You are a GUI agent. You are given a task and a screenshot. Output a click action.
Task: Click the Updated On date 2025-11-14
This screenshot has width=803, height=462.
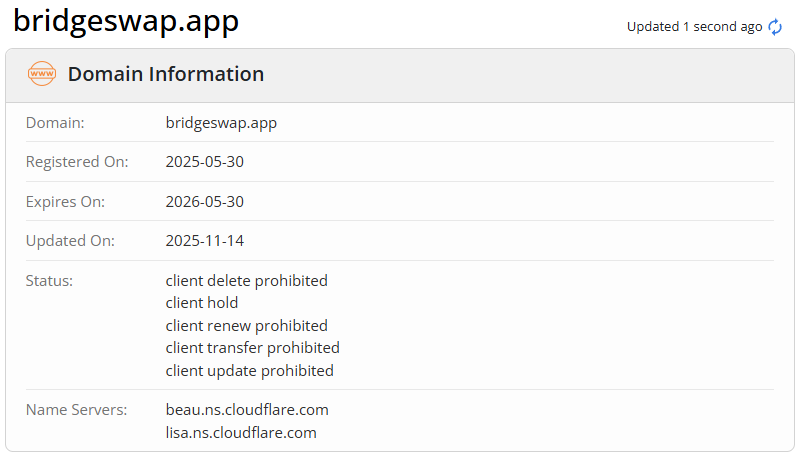pyautogui.click(x=205, y=241)
